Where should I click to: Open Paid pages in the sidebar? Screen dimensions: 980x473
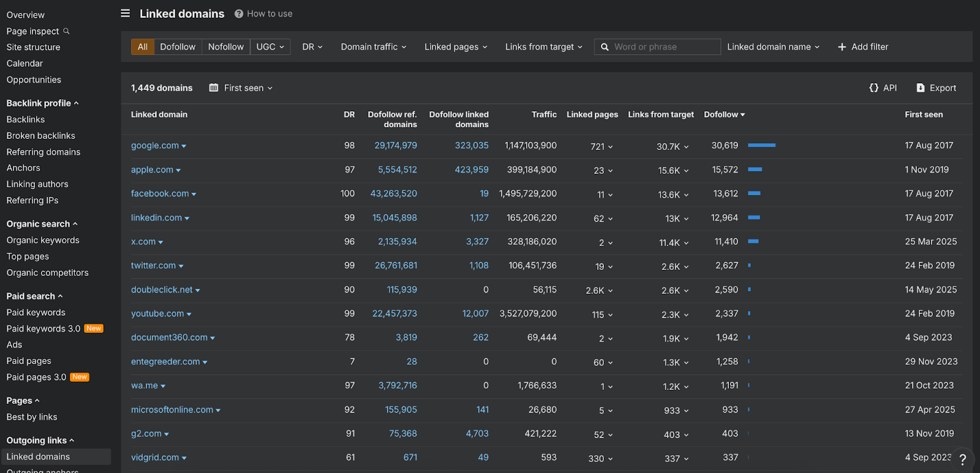tap(29, 361)
